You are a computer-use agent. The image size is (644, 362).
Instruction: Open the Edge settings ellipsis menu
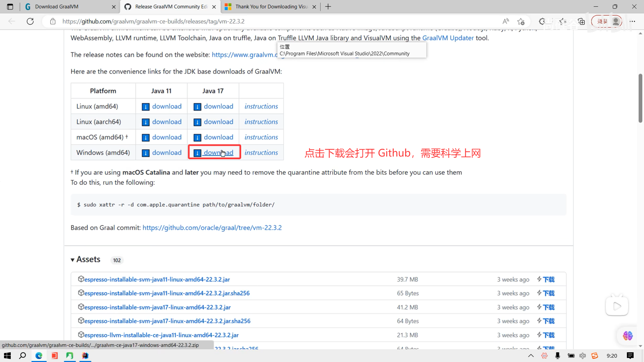pos(632,21)
